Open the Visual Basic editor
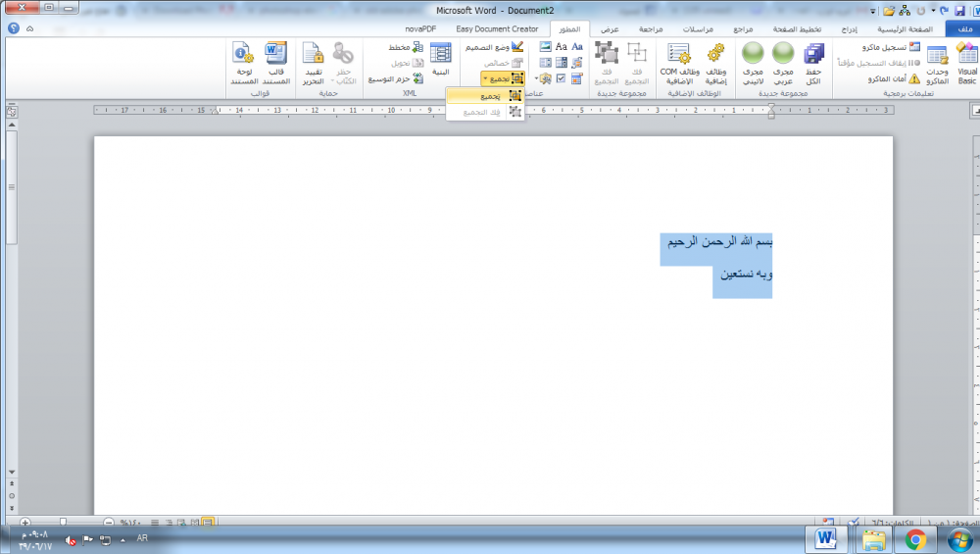 pyautogui.click(x=966, y=63)
